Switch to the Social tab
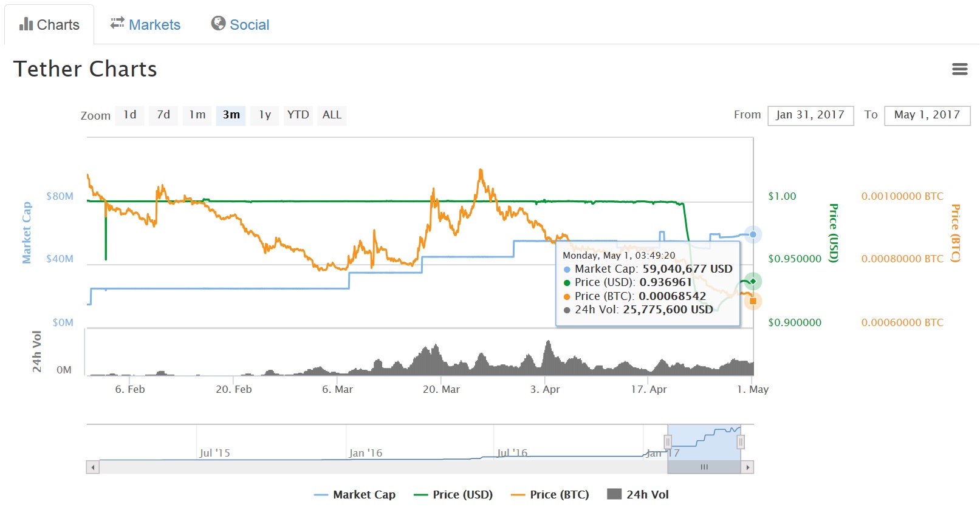The width and height of the screenshot is (980, 507). [241, 25]
